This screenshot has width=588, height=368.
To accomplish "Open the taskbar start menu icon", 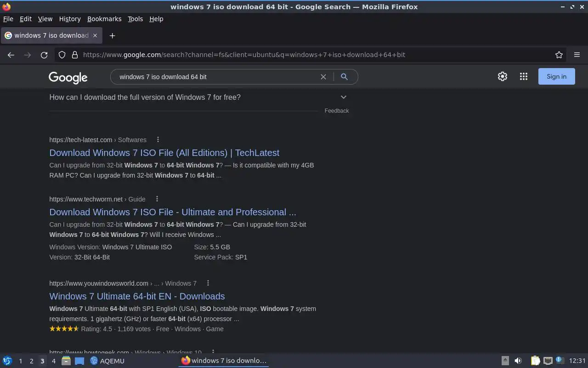I will (7, 361).
